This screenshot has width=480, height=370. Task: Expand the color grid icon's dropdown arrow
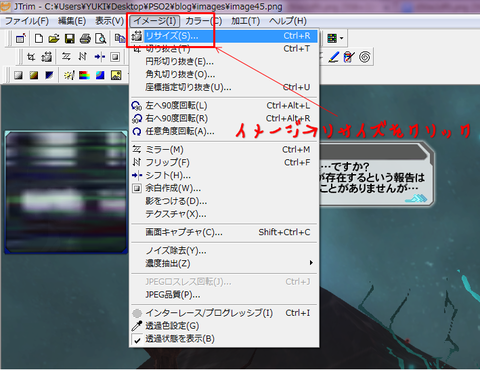coord(341,39)
